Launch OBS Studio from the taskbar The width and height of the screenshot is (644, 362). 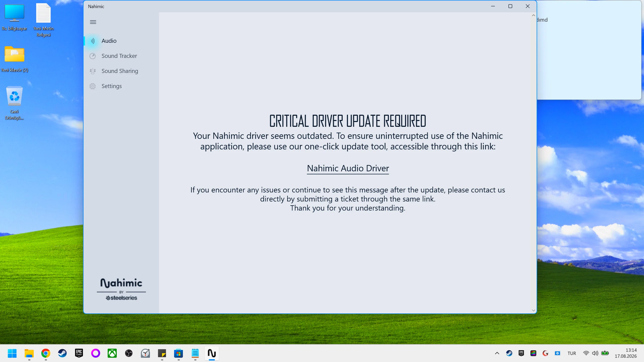click(129, 353)
